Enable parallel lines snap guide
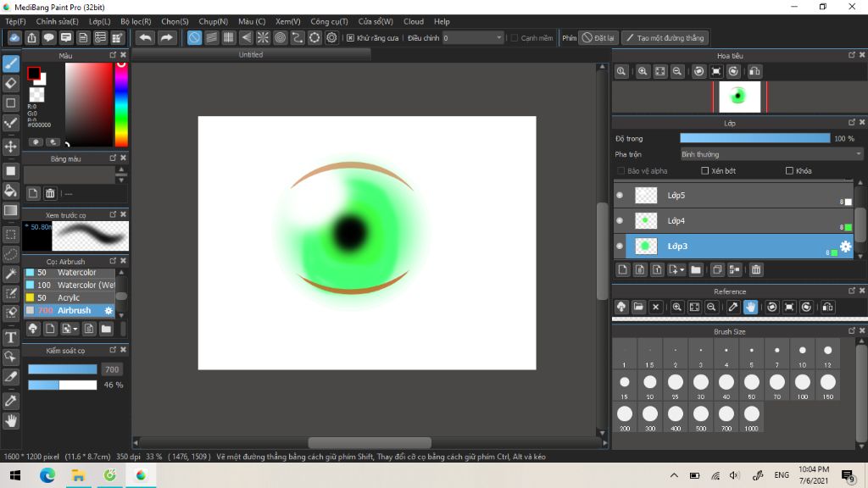This screenshot has height=488, width=868. pyautogui.click(x=211, y=37)
